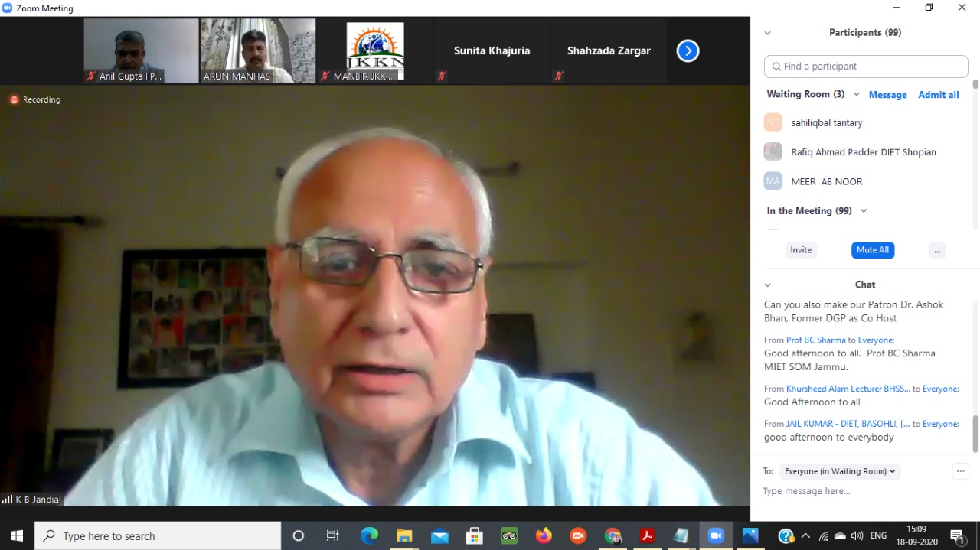Viewport: 980px width, 550px height.
Task: Click muted microphone icon on Anil Gupta tile
Action: [91, 76]
